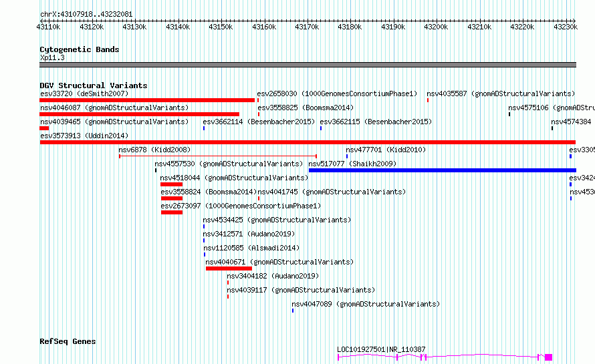The width and height of the screenshot is (595, 364).
Task: Open the nsv4574384 variant label
Action: point(571,122)
